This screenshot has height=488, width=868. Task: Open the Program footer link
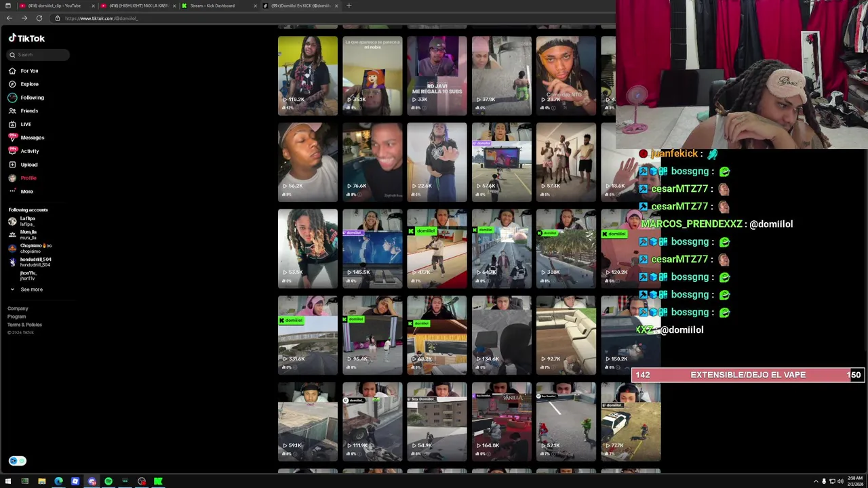coord(17,317)
